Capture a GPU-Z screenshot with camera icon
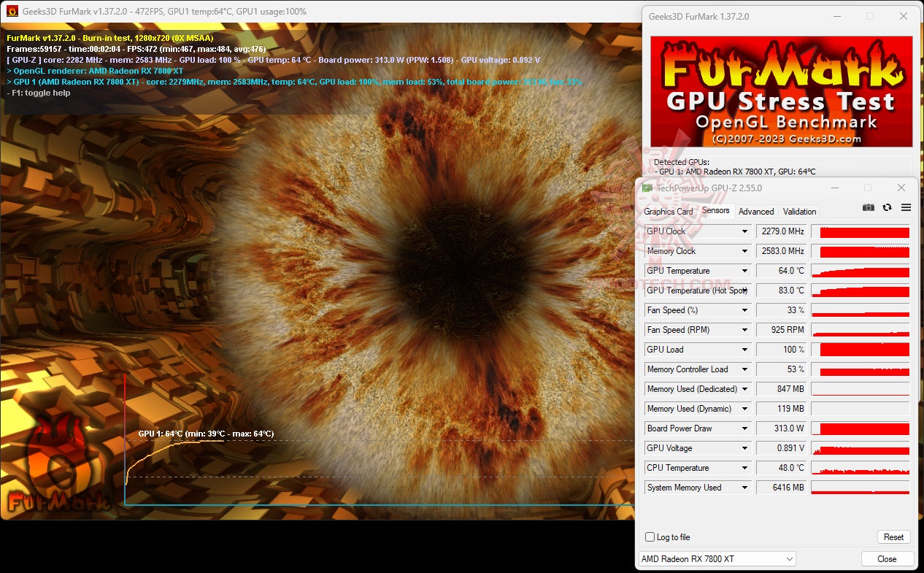 pyautogui.click(x=868, y=207)
